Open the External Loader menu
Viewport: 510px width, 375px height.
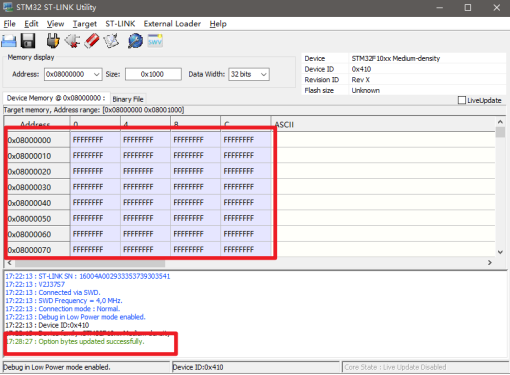172,24
